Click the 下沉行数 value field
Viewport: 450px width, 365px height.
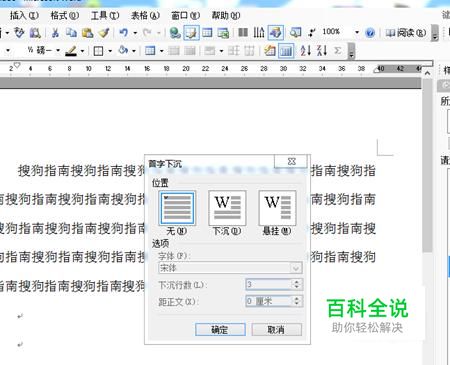click(269, 284)
